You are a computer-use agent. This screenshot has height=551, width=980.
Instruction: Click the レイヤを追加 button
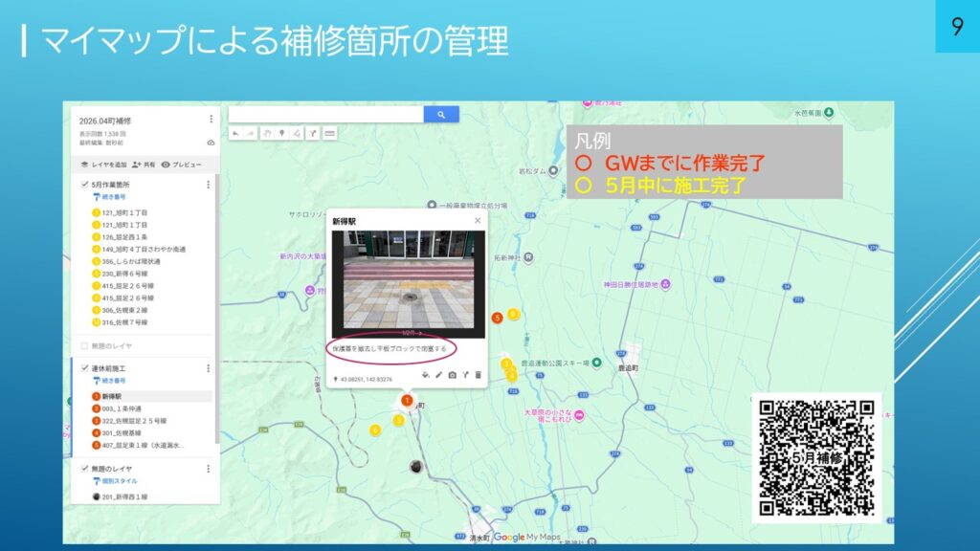pos(104,165)
